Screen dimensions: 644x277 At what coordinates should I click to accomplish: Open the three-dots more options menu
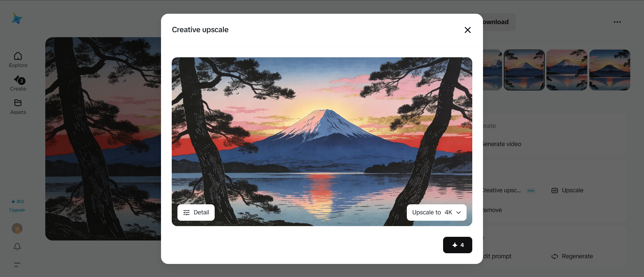coord(617,22)
